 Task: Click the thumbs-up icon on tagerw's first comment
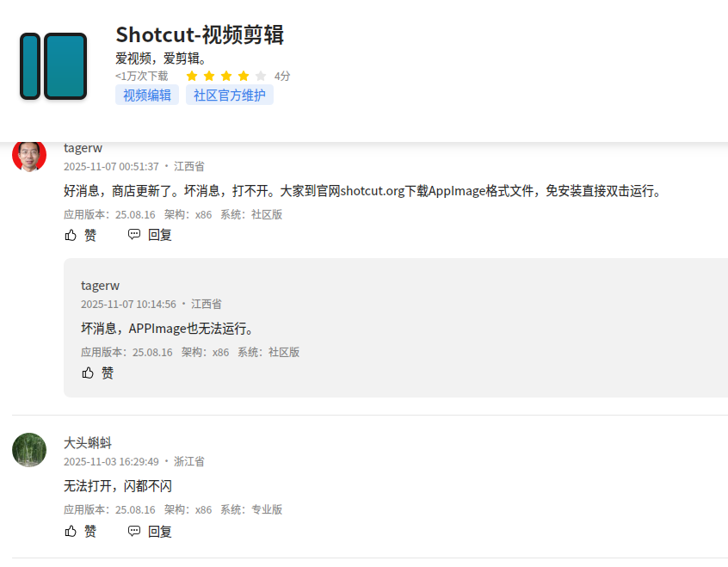pos(71,235)
